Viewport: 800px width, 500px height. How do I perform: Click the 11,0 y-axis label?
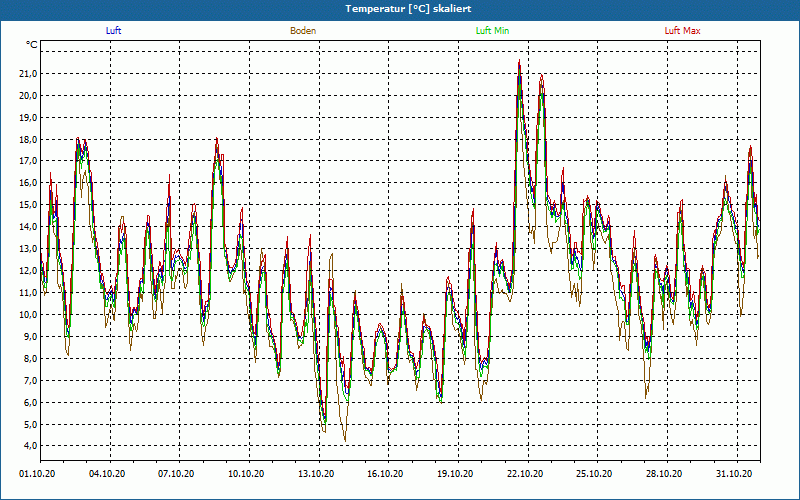[x=28, y=293]
